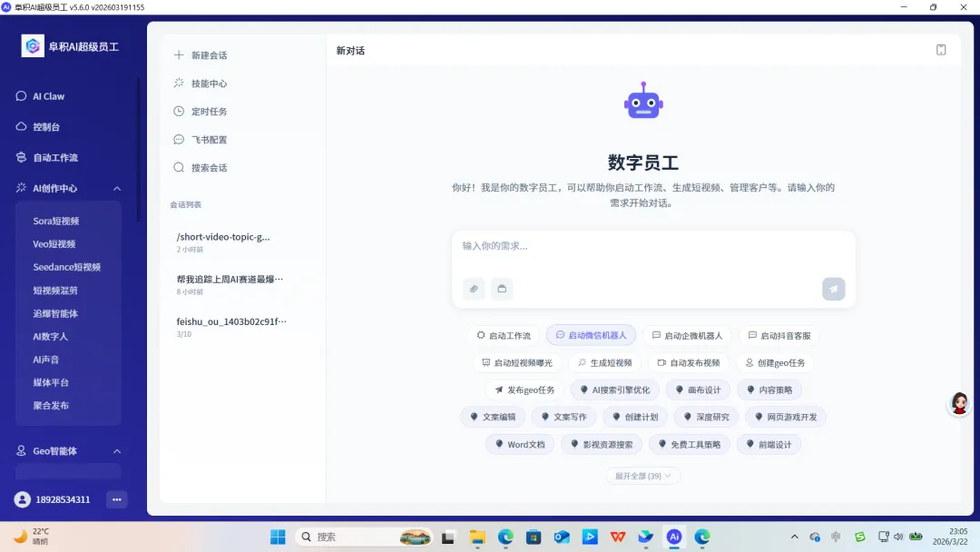Select the 文案编辑 chip
The height and width of the screenshot is (552, 980).
tap(493, 417)
